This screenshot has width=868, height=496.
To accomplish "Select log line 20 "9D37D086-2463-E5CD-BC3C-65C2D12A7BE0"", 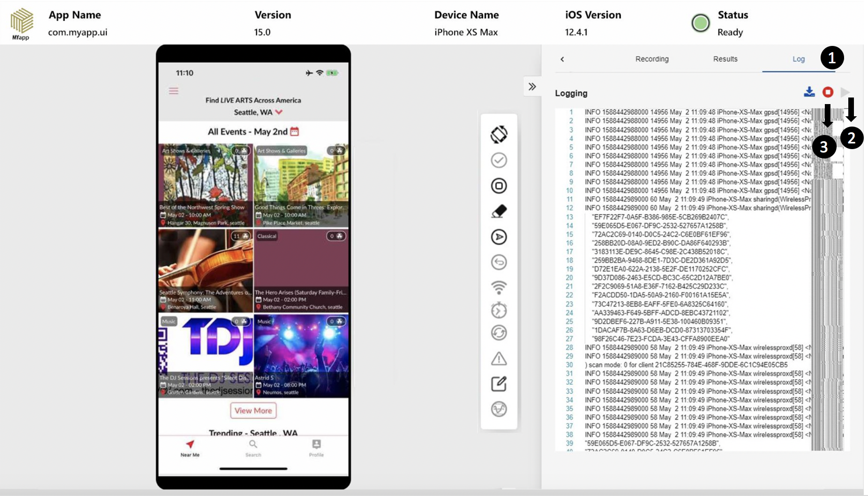I will click(662, 278).
